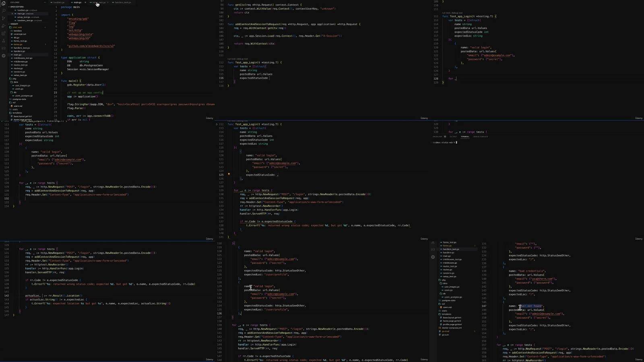The height and width of the screenshot is (362, 644).
Task: Click the lightbulb quick-fix icon beside line 125
Action: point(229,174)
